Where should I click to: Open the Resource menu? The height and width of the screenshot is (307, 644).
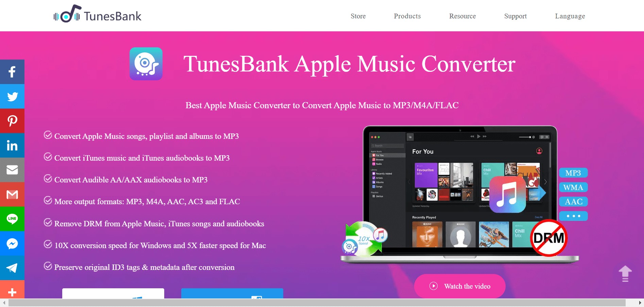[462, 16]
